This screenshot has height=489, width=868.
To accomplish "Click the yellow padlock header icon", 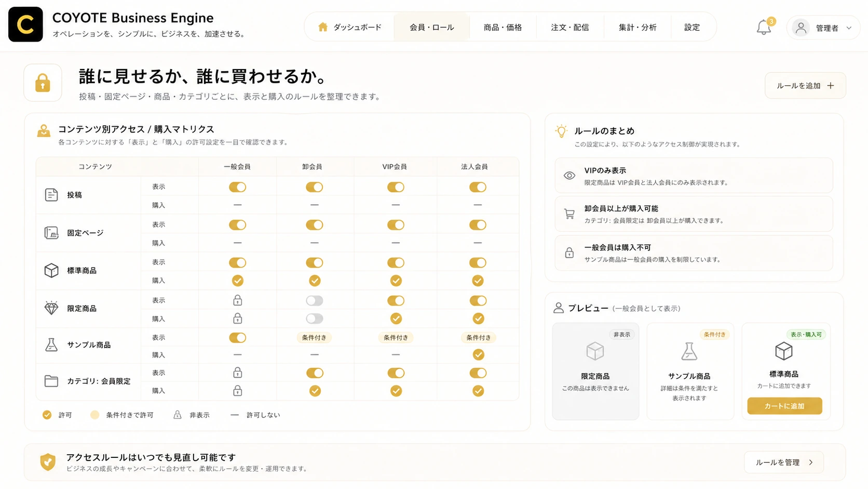I will (x=43, y=83).
